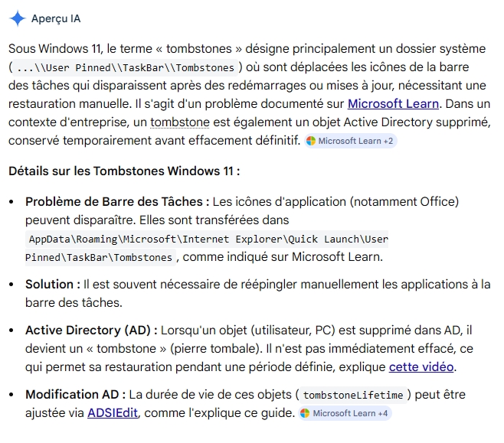Image resolution: width=504 pixels, height=443 pixels.
Task: Click the Active Directory (AD) bold label
Action: (x=91, y=331)
